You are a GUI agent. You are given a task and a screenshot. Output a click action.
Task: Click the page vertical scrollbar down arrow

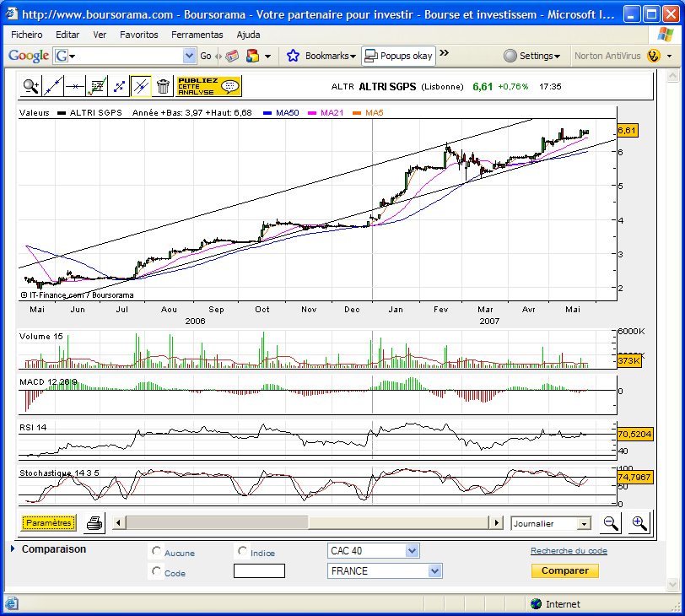pyautogui.click(x=672, y=584)
